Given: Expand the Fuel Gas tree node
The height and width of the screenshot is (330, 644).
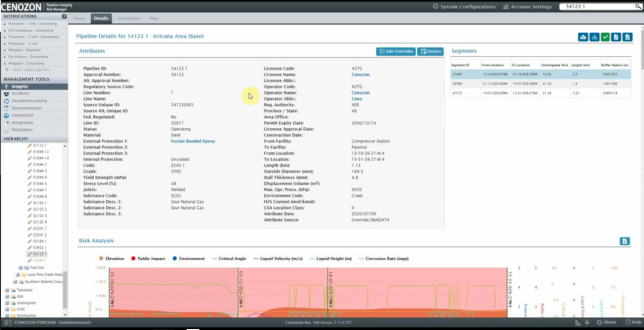Looking at the screenshot, I should tap(20, 268).
